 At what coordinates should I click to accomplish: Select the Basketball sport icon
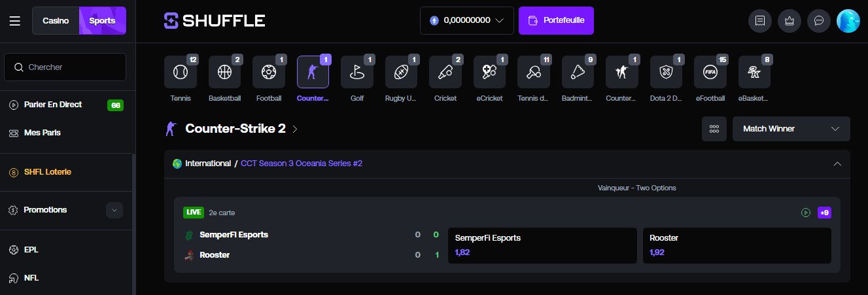224,72
